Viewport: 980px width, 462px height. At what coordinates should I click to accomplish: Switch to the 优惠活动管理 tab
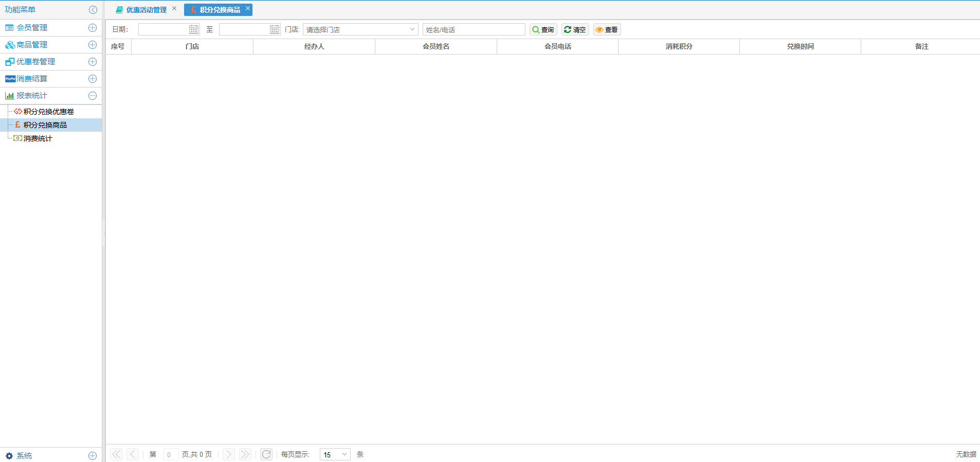146,10
